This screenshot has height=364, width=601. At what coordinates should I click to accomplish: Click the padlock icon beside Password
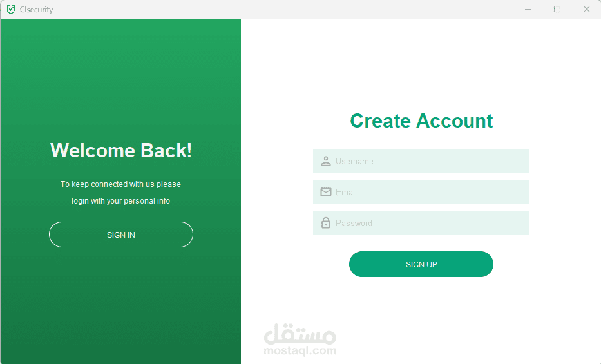point(326,223)
